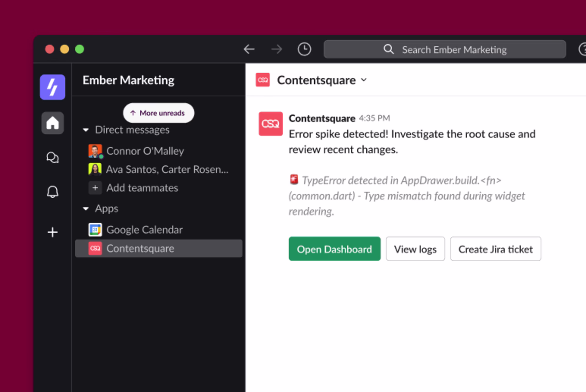Click Ava Santos group avatar

[95, 169]
